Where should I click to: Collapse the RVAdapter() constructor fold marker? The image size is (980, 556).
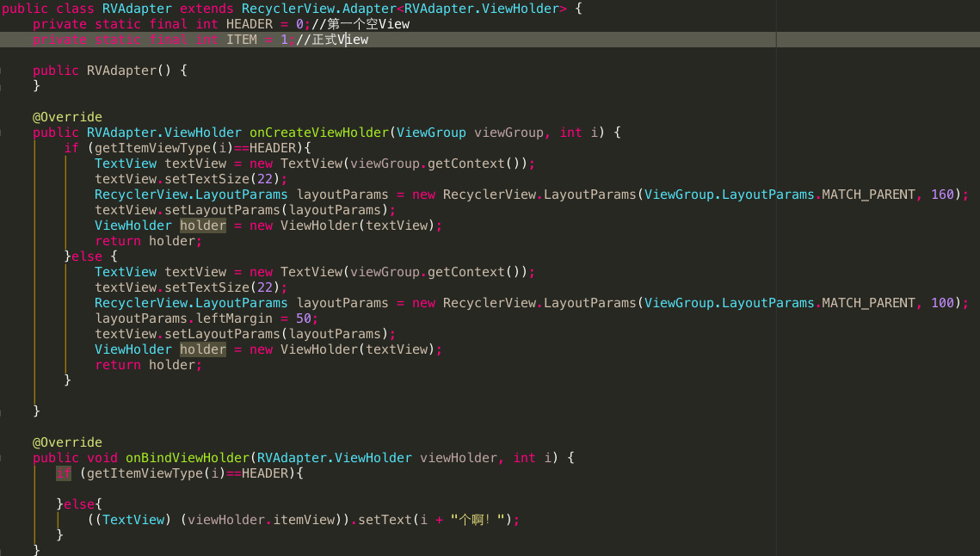(x=3, y=71)
